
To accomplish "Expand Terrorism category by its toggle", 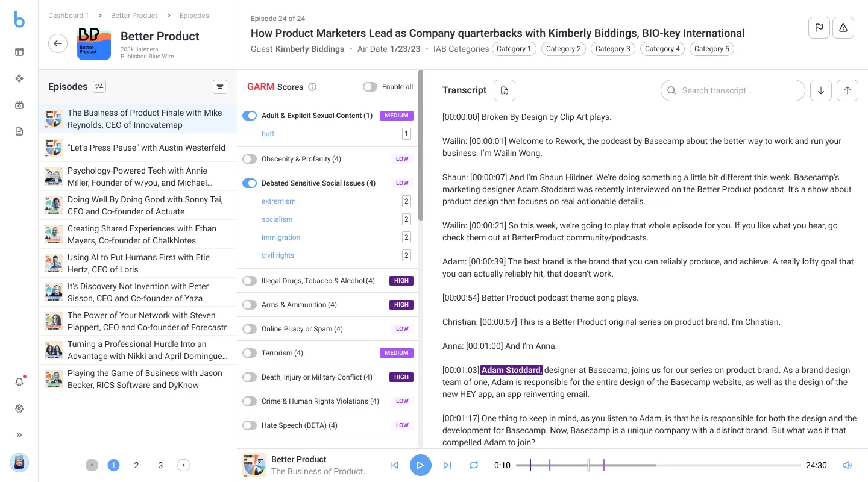I will pyautogui.click(x=250, y=353).
